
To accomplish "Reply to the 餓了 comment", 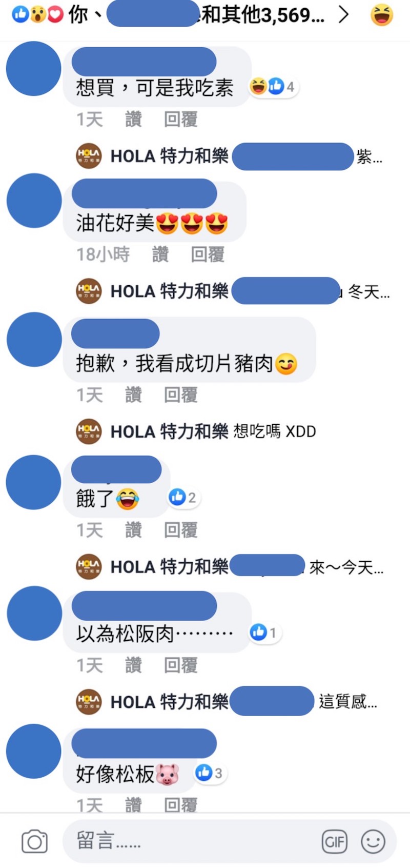I will 180,529.
